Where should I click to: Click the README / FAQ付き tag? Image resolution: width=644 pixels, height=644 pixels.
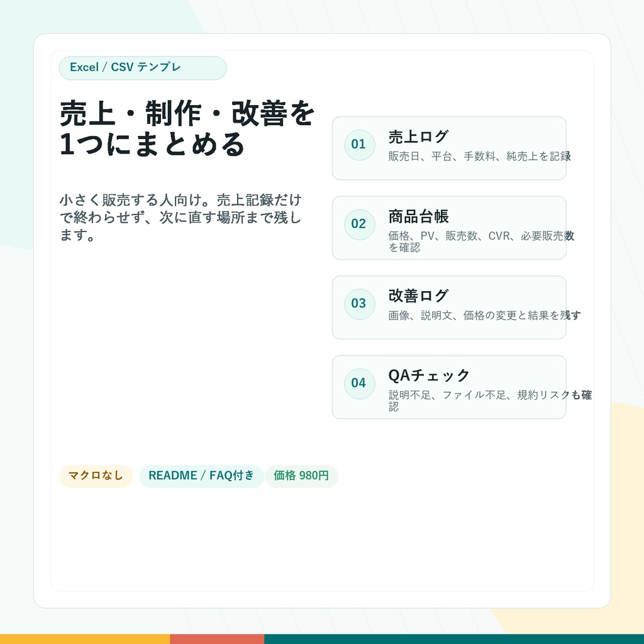[x=201, y=476]
